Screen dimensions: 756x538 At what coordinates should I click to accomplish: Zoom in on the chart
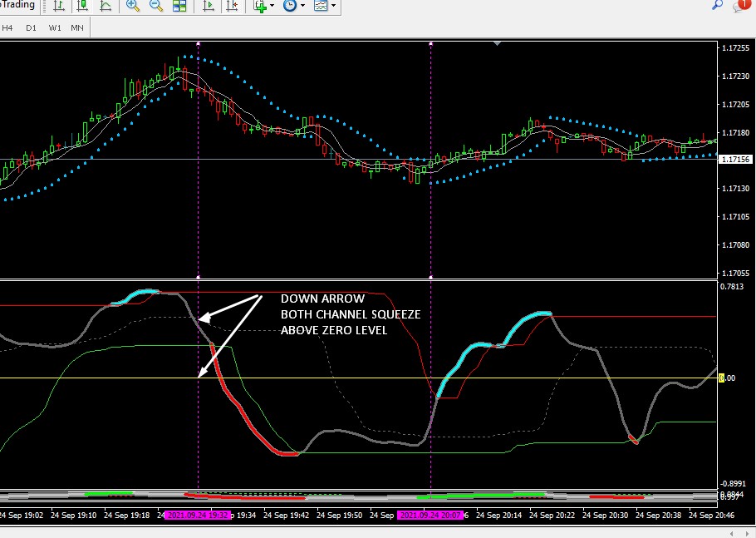(133, 6)
